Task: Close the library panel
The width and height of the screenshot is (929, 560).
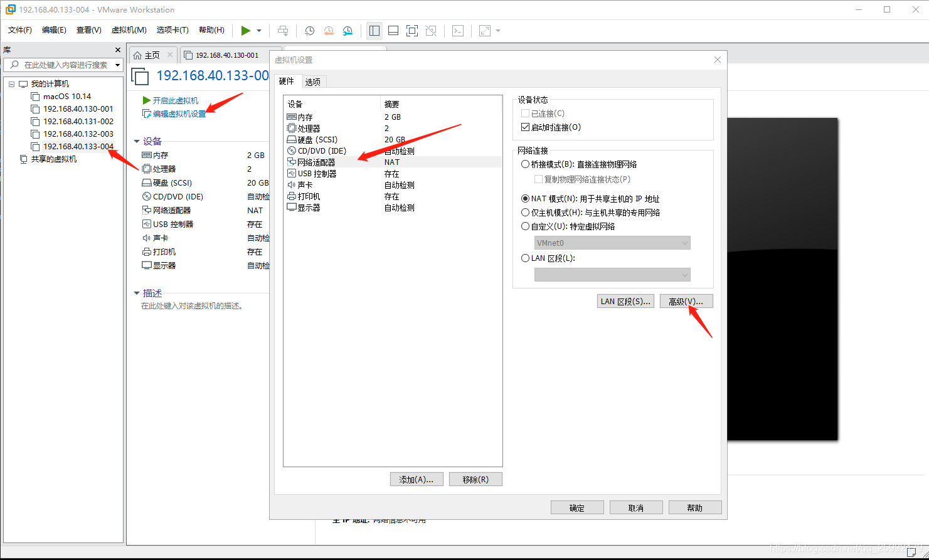Action: tap(117, 50)
